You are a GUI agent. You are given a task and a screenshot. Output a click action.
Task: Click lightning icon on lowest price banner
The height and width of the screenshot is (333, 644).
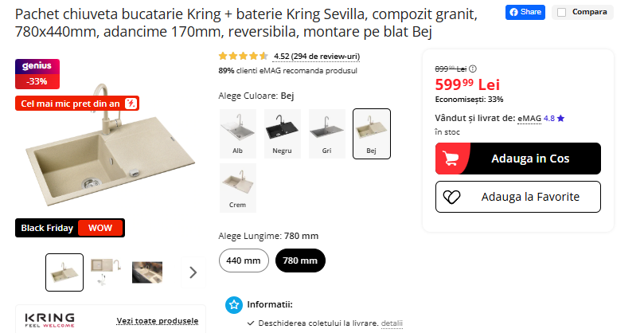[132, 103]
